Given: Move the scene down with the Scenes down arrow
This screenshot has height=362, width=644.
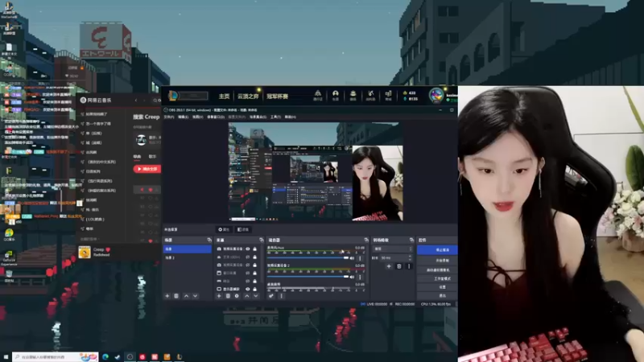Looking at the screenshot, I should [195, 296].
